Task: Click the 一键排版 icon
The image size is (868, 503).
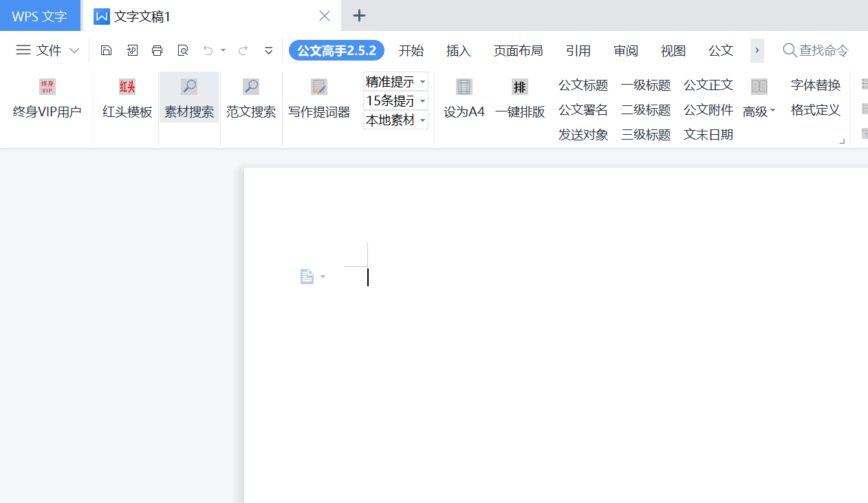Action: 520,87
